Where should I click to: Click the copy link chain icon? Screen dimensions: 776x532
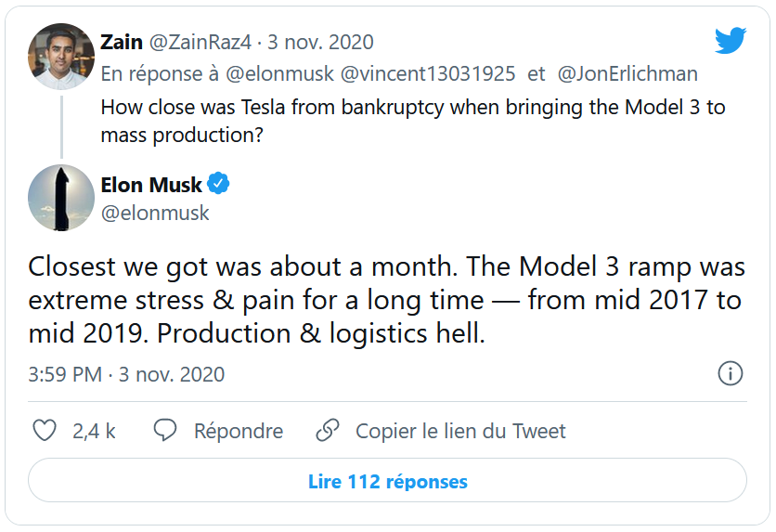pos(327,431)
